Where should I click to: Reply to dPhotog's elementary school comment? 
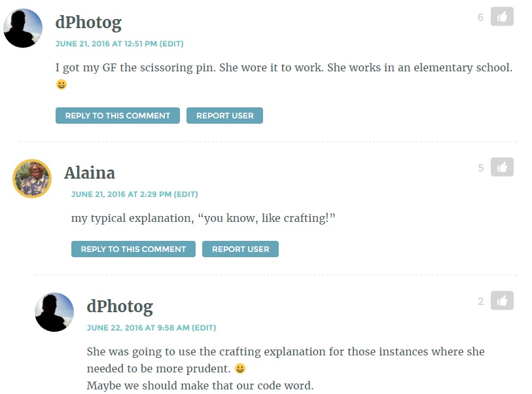click(117, 115)
